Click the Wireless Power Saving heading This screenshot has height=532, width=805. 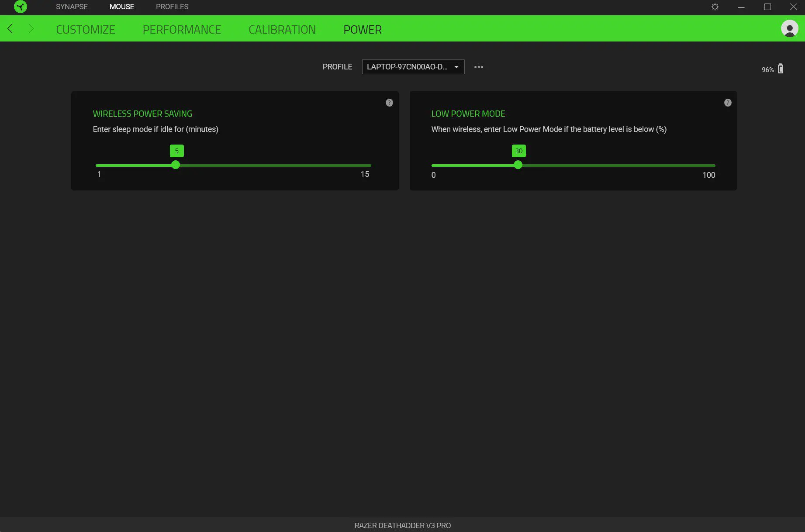(142, 114)
